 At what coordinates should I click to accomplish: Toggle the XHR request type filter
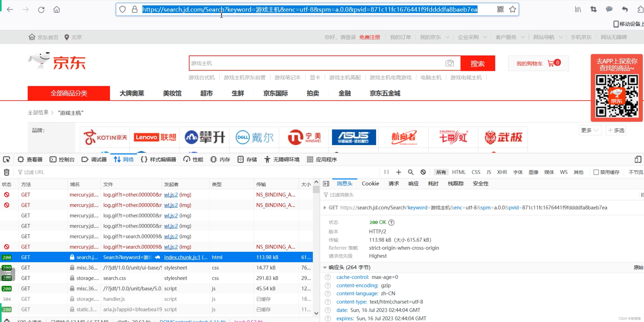pos(502,172)
